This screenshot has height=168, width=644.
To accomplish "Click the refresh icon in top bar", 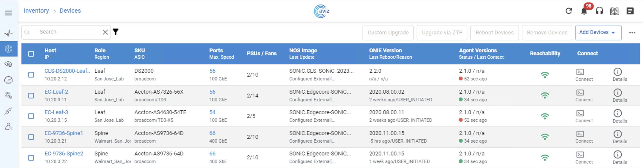I will tap(569, 11).
